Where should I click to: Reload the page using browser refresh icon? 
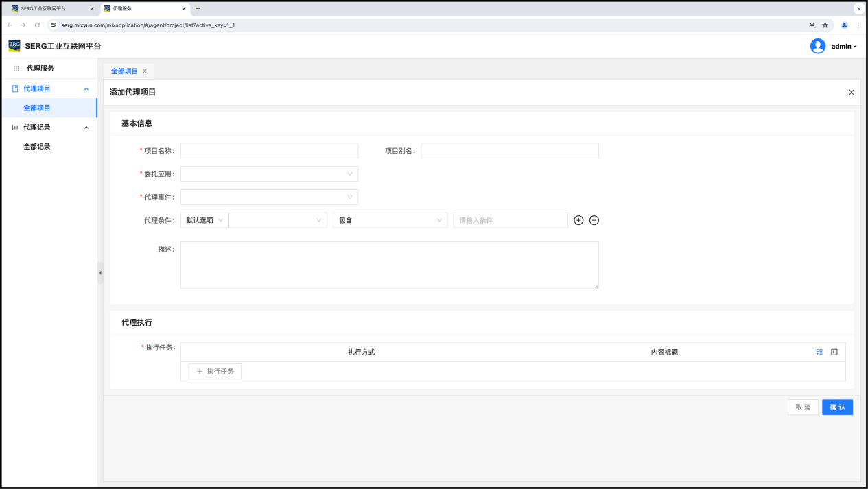click(37, 25)
